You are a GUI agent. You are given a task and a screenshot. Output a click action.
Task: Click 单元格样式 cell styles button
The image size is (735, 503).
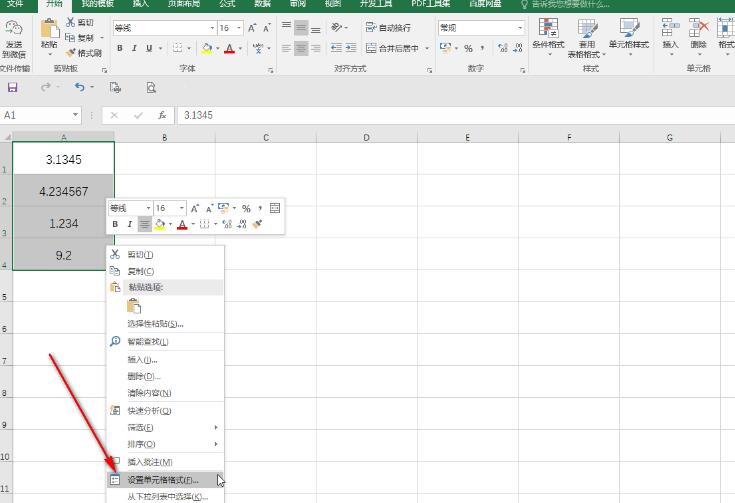(629, 38)
